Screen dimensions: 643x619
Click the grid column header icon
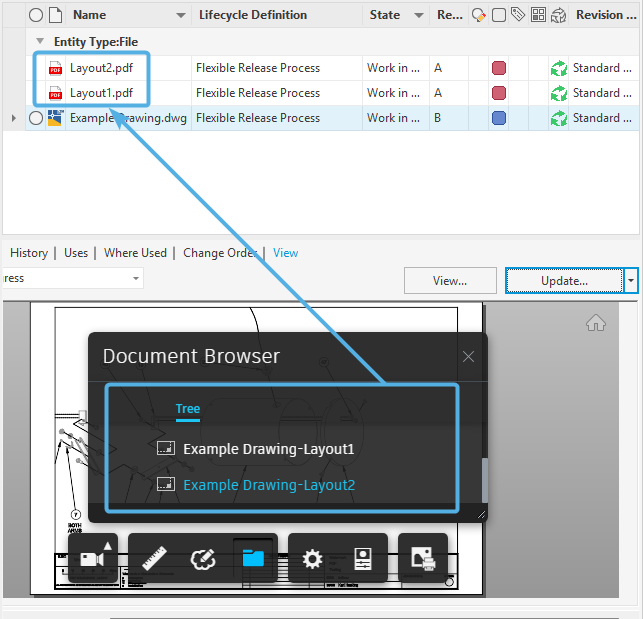[538, 15]
